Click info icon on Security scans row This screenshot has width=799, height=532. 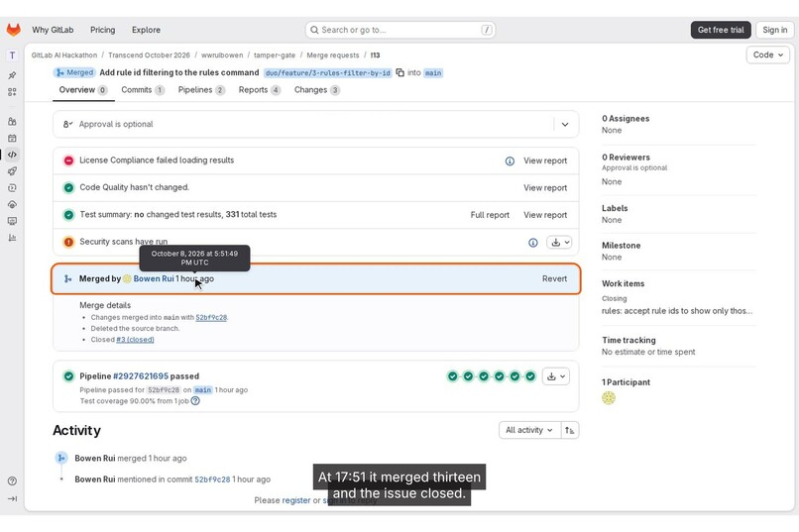533,243
